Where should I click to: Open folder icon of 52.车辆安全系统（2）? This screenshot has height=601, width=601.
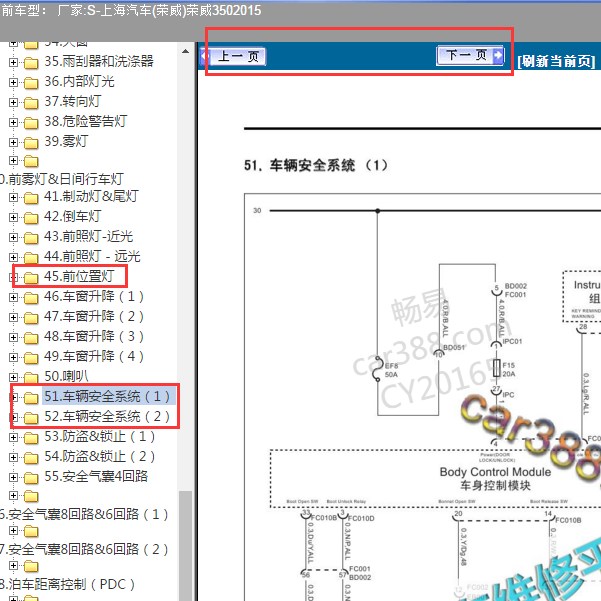coord(31,417)
